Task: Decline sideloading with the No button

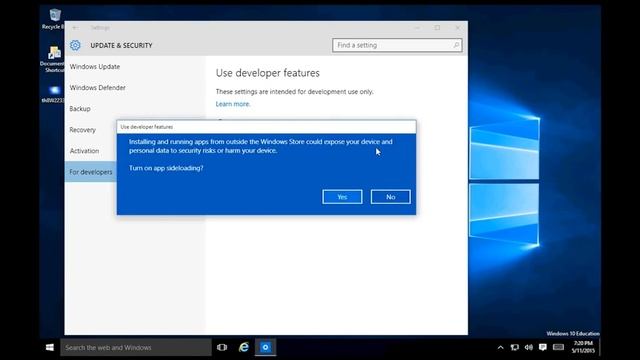Action: (391, 197)
